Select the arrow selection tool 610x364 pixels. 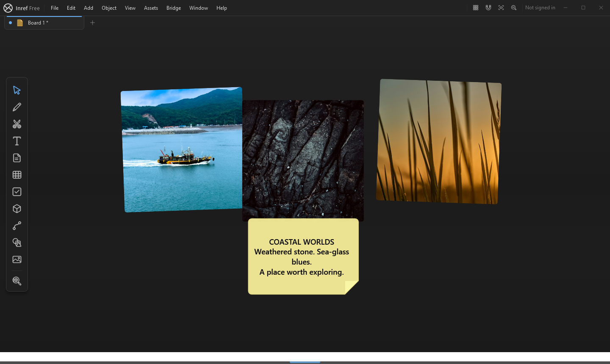(x=17, y=90)
